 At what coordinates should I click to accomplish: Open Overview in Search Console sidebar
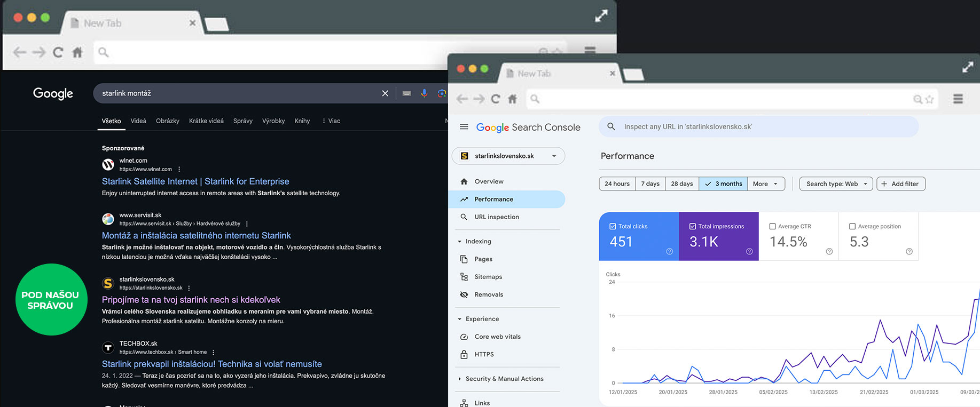click(x=507, y=181)
